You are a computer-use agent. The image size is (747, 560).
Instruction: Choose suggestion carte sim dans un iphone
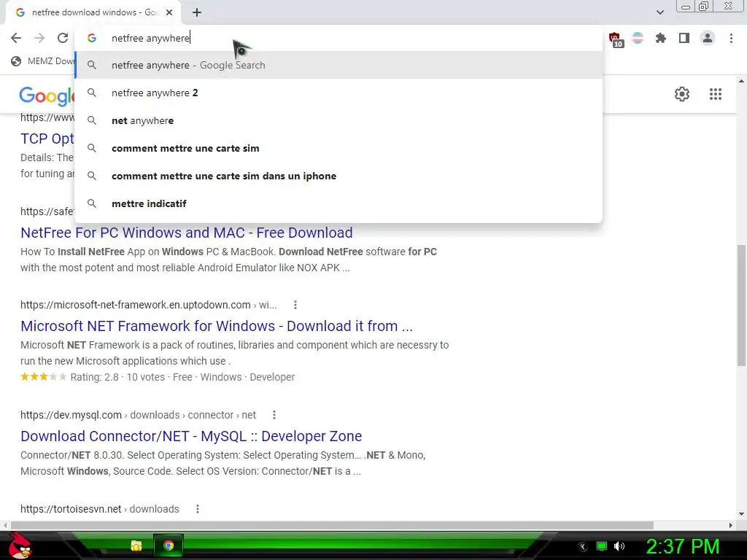338,176
